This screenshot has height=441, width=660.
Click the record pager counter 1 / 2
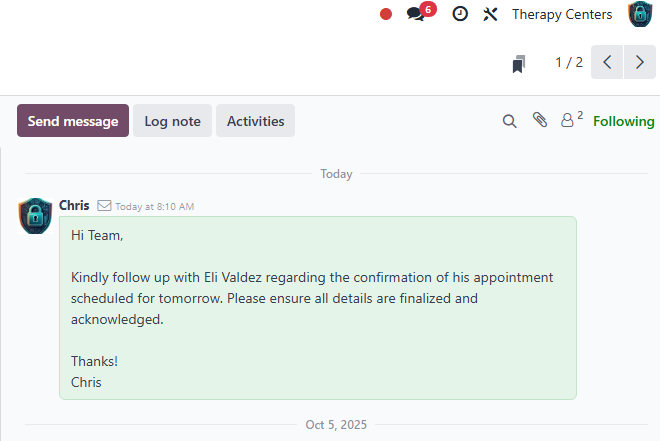(x=569, y=62)
